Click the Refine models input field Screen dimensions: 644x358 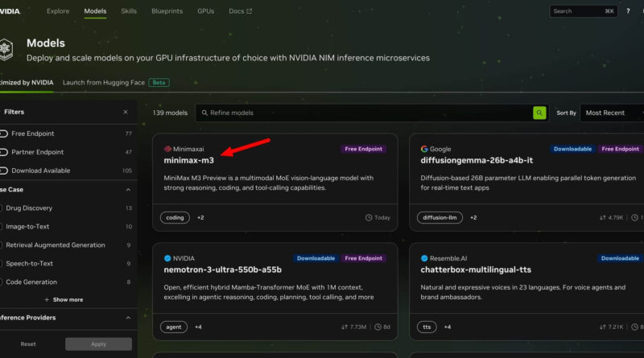[364, 113]
